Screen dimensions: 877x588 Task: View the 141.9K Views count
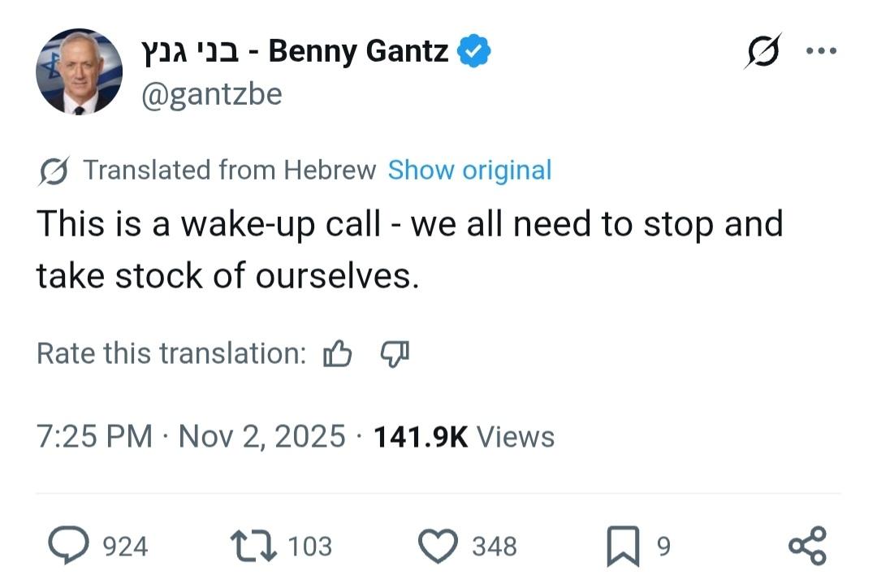point(463,437)
